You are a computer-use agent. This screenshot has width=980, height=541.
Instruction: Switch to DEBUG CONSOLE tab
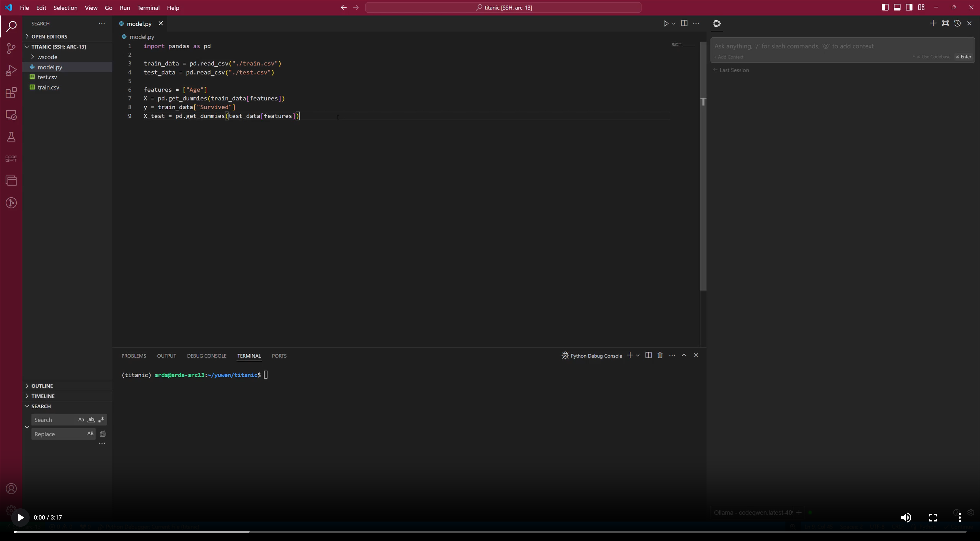click(x=207, y=356)
